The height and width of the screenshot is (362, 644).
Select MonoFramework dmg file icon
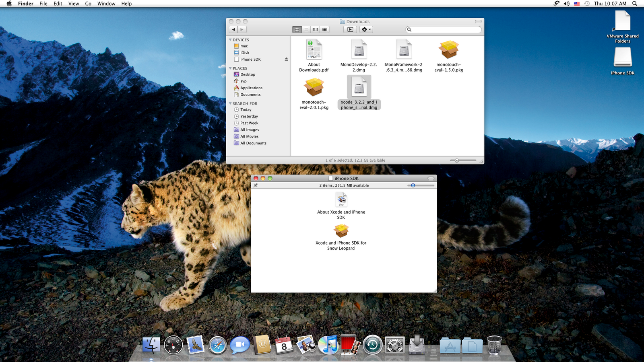404,49
